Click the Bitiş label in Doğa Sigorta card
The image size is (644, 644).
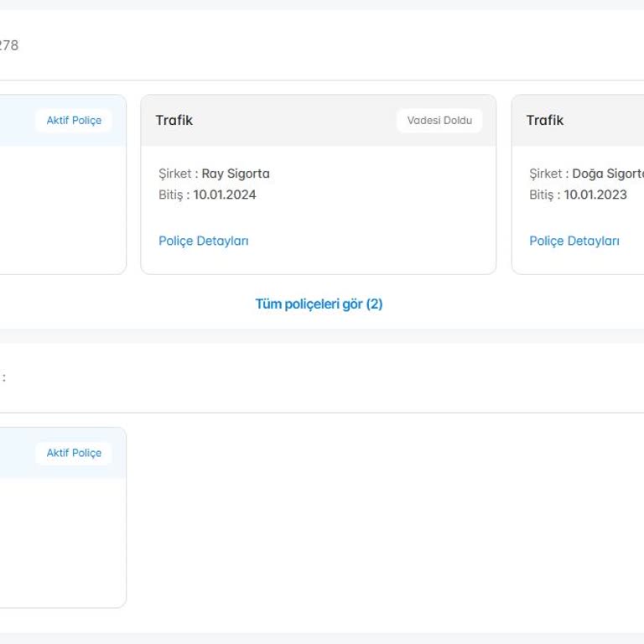[x=541, y=195]
